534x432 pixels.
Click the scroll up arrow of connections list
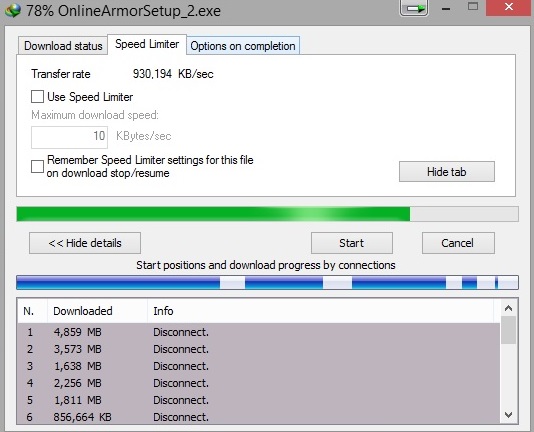tap(508, 308)
